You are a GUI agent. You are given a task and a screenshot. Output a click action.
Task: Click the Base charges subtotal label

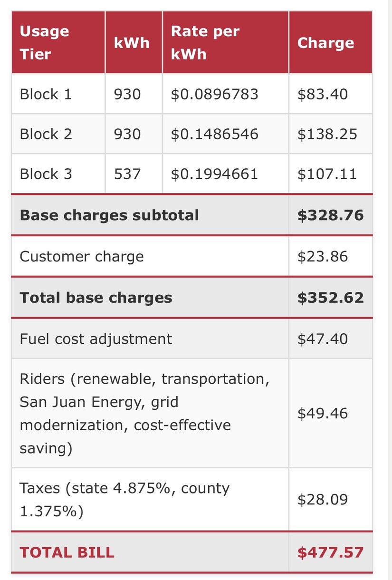point(109,215)
